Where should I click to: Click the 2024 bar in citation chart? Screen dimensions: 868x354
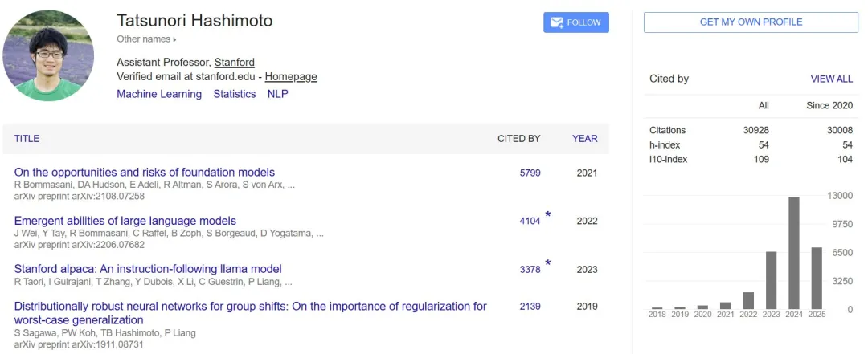(x=794, y=253)
